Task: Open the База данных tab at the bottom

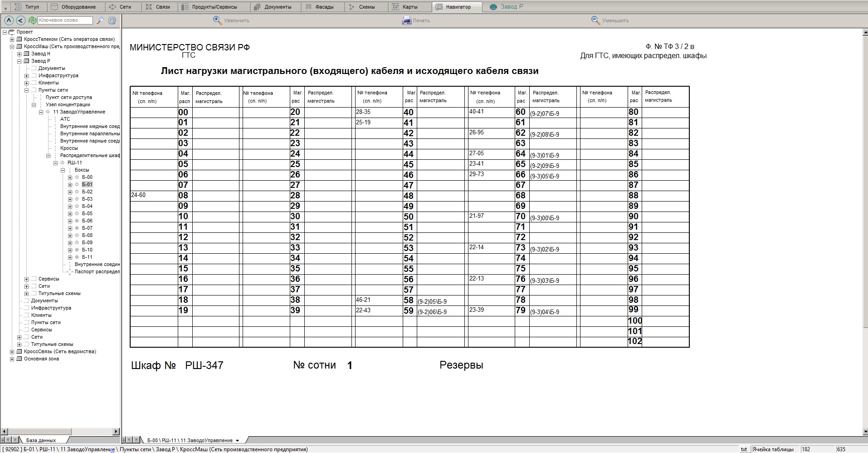Action: (41, 440)
